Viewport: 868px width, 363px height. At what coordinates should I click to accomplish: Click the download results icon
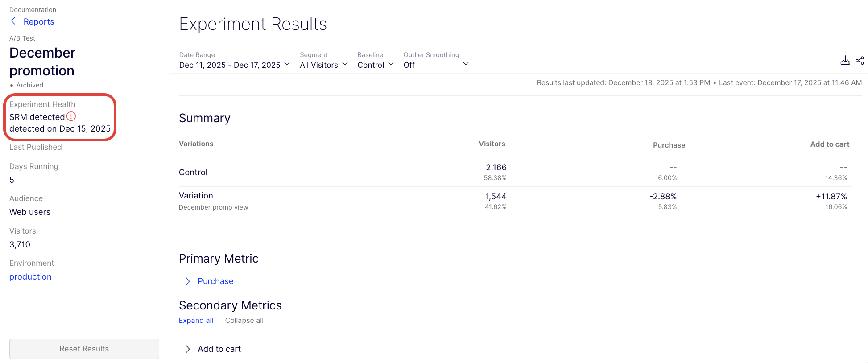point(845,61)
